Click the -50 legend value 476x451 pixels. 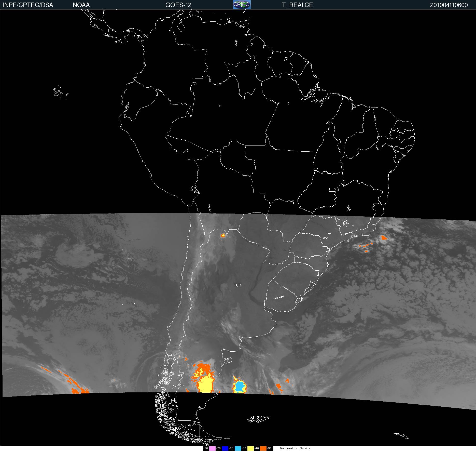[x=244, y=448]
